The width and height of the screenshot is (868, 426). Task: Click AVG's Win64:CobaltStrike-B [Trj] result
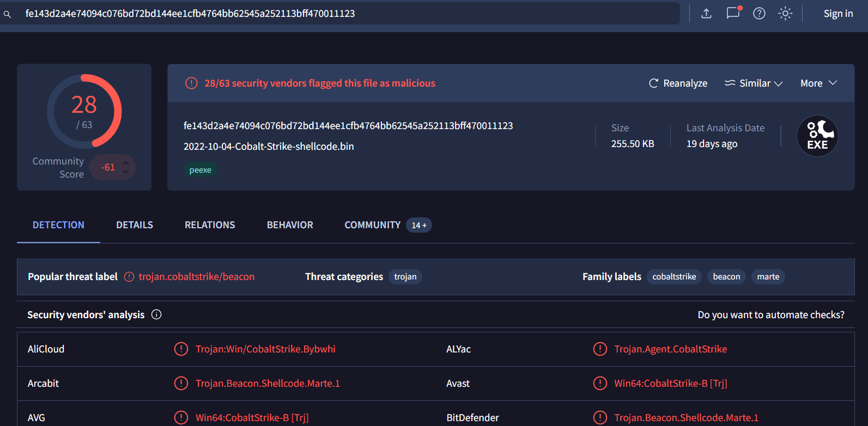click(252, 418)
